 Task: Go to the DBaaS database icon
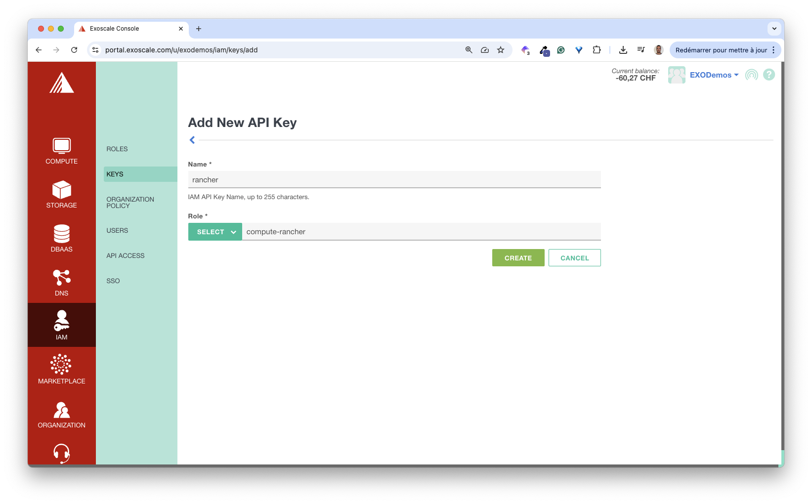(61, 234)
